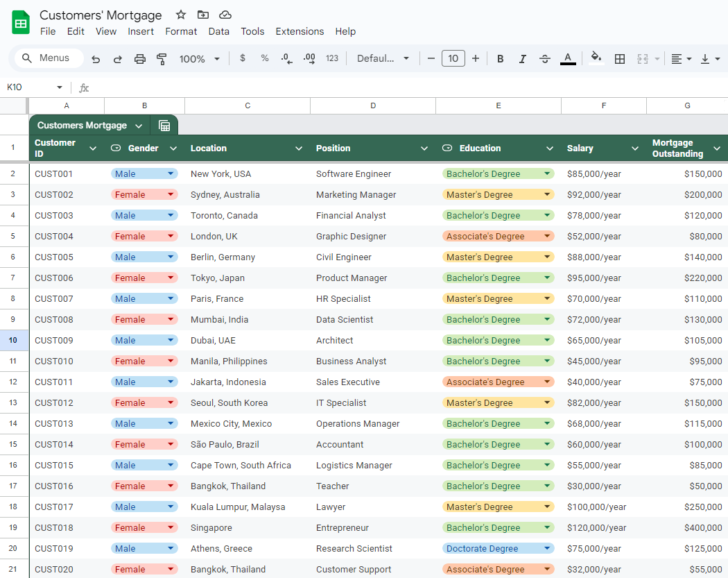Open Gender dropdown for CUST001
Image resolution: width=728 pixels, height=578 pixels.
coord(171,173)
